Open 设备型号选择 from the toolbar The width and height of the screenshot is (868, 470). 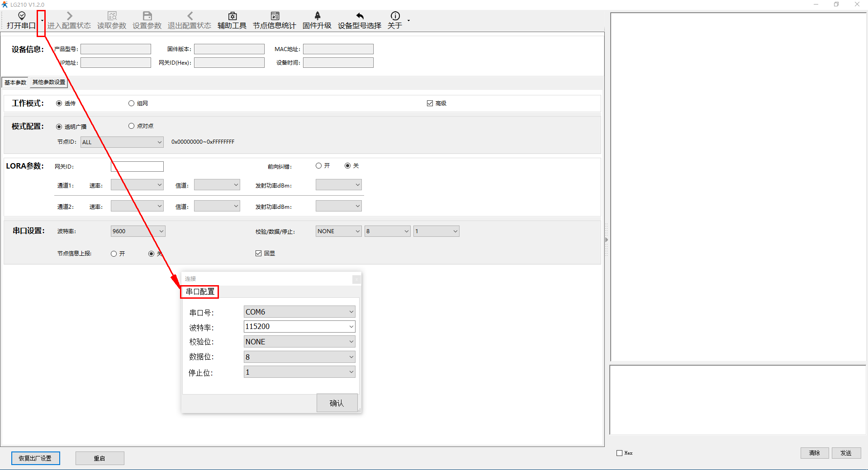click(360, 16)
